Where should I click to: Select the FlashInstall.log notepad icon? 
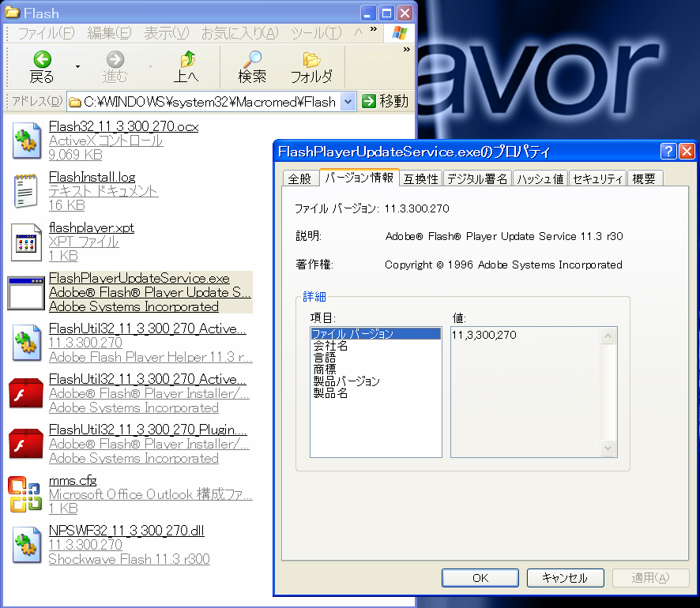coord(25,191)
